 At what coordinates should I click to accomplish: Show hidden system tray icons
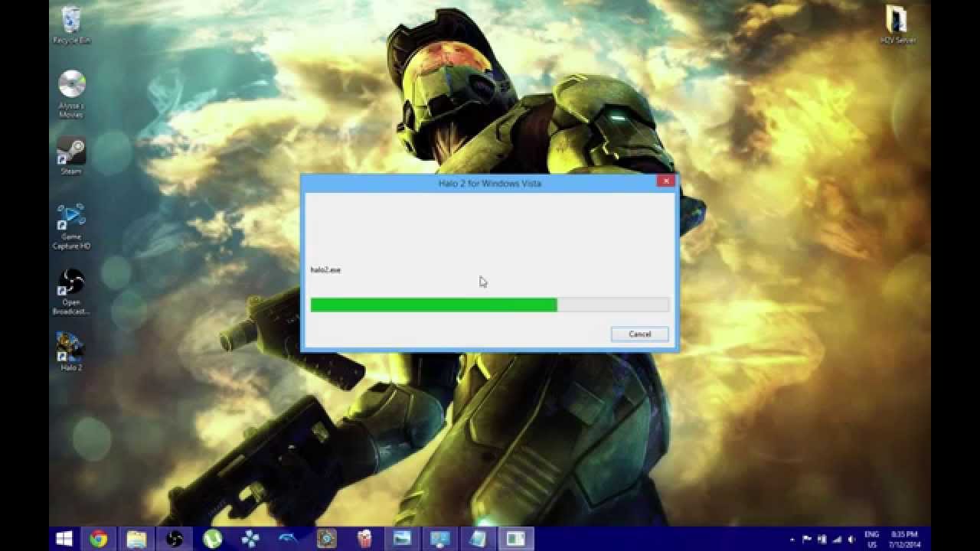pyautogui.click(x=791, y=540)
